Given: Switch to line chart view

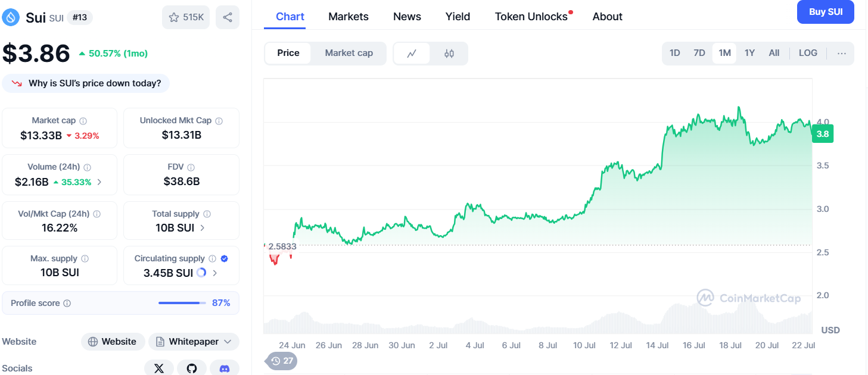Looking at the screenshot, I should [x=412, y=54].
